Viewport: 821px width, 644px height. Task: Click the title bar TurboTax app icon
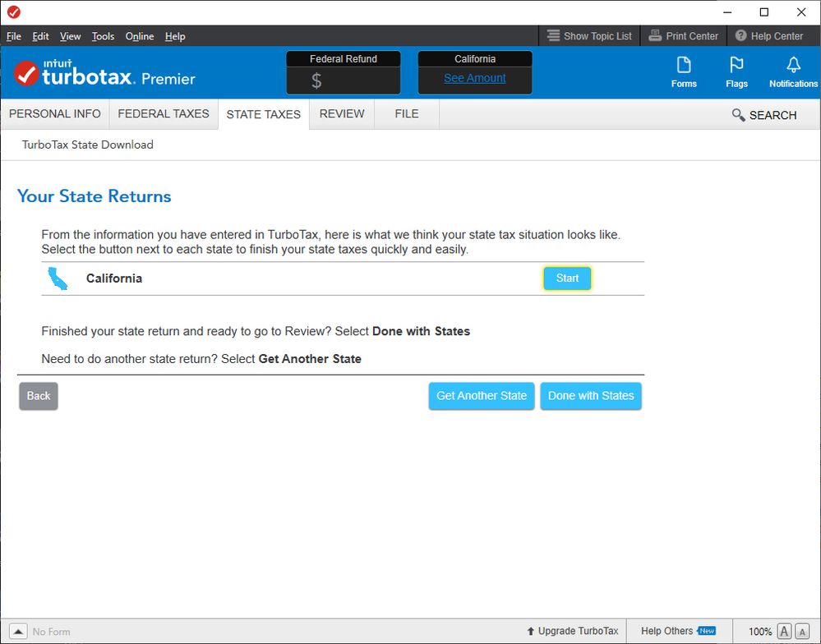(x=14, y=12)
